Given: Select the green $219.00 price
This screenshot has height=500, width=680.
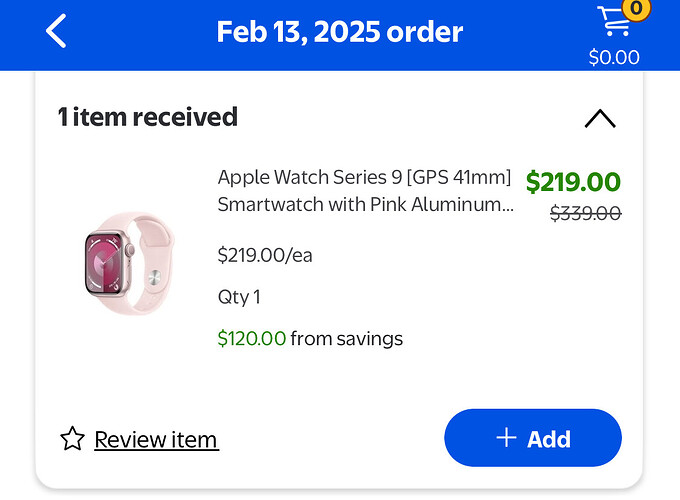Looking at the screenshot, I should [x=573, y=181].
